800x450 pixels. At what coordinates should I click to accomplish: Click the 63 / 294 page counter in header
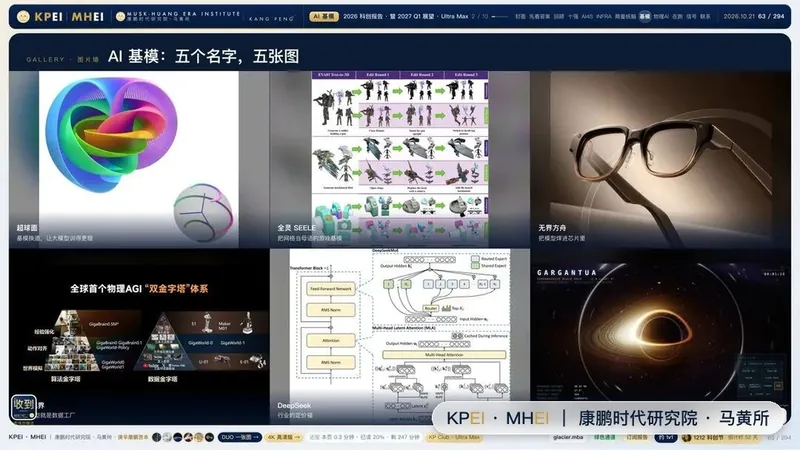[x=771, y=16]
